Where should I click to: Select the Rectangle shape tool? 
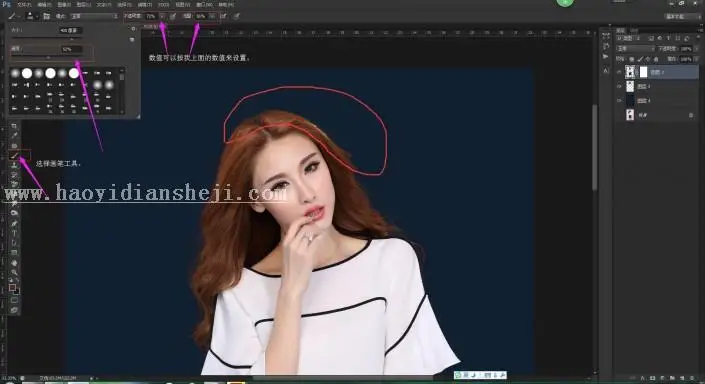point(14,253)
